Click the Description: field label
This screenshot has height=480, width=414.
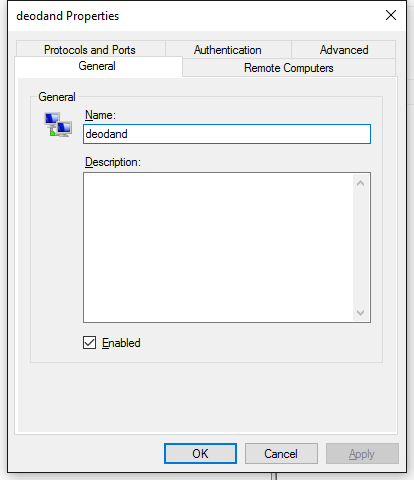click(x=113, y=162)
